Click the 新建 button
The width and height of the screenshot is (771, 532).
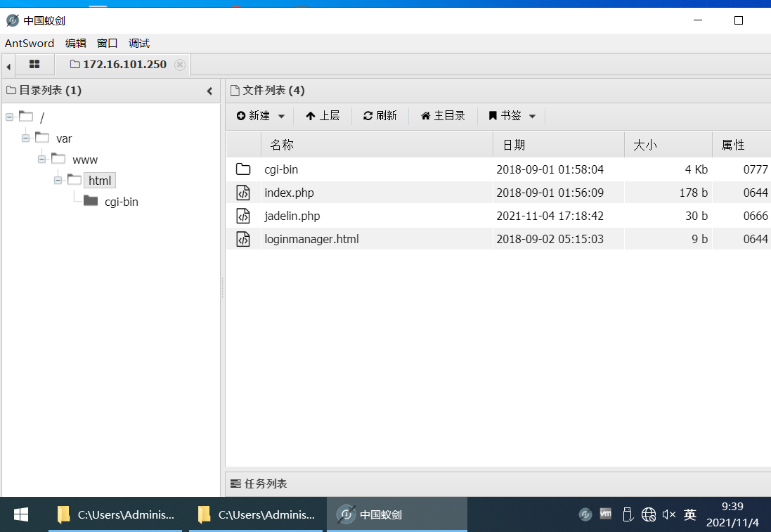pyautogui.click(x=254, y=115)
